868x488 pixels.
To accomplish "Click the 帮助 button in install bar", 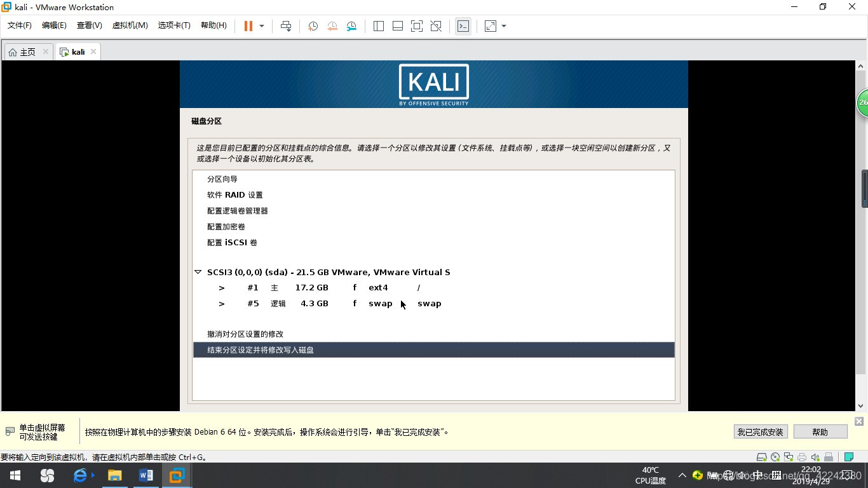I will click(x=820, y=432).
